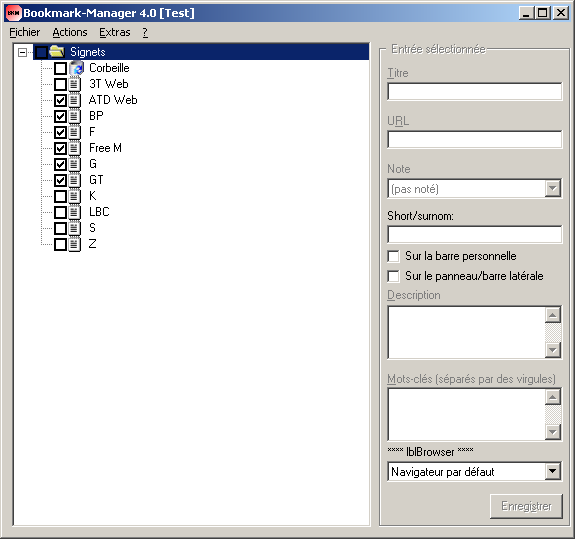Image resolution: width=575 pixels, height=539 pixels.
Task: Click the Enregistrer button
Action: [526, 506]
